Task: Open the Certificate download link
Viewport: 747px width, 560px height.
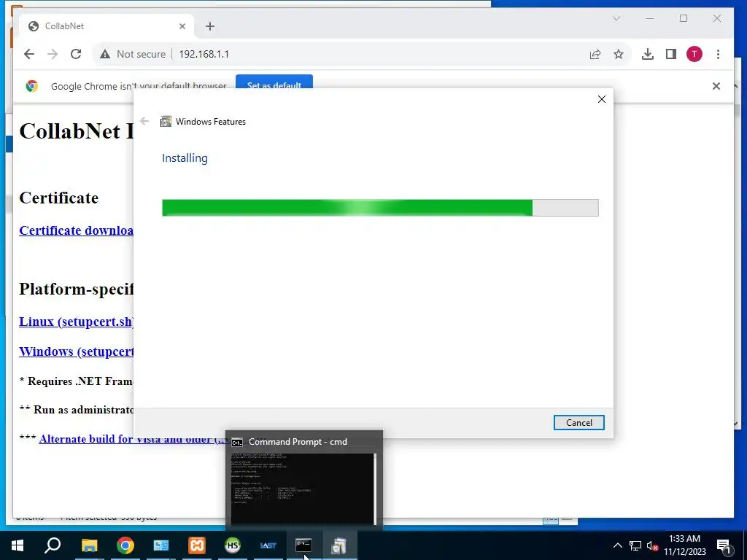Action: click(x=76, y=230)
